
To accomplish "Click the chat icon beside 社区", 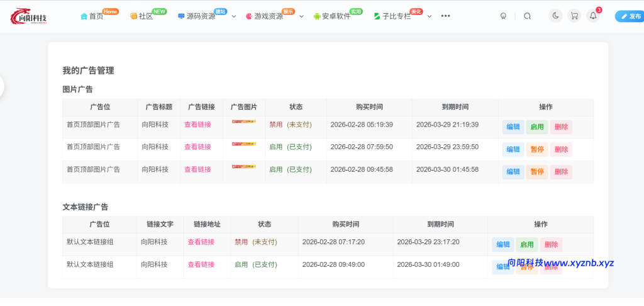I will [x=133, y=16].
